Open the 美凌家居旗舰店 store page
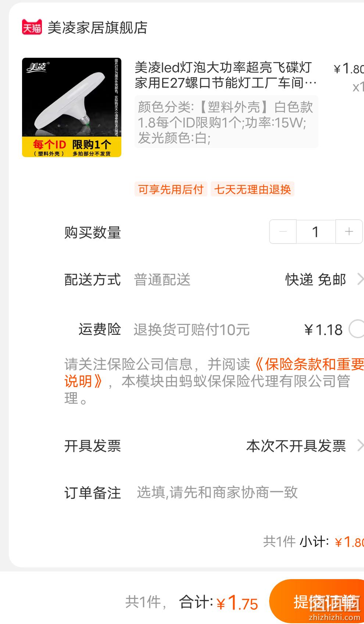Image resolution: width=364 pixels, height=624 pixels. pos(97,28)
